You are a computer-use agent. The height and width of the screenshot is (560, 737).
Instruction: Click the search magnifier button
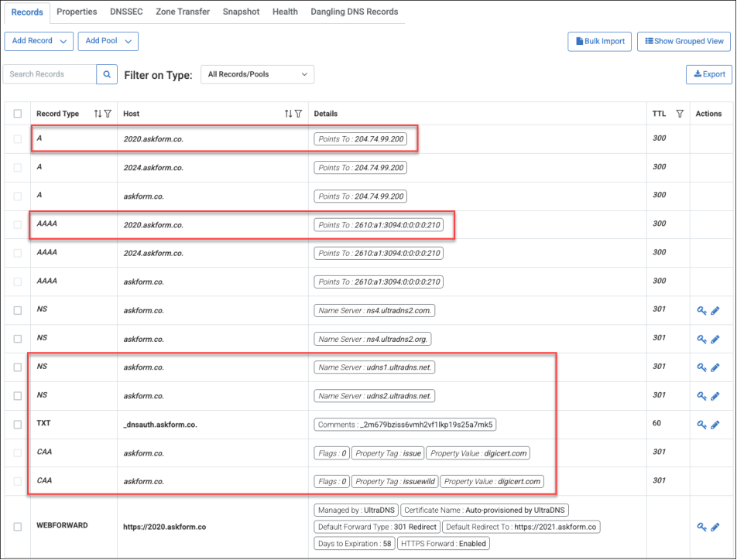click(107, 74)
